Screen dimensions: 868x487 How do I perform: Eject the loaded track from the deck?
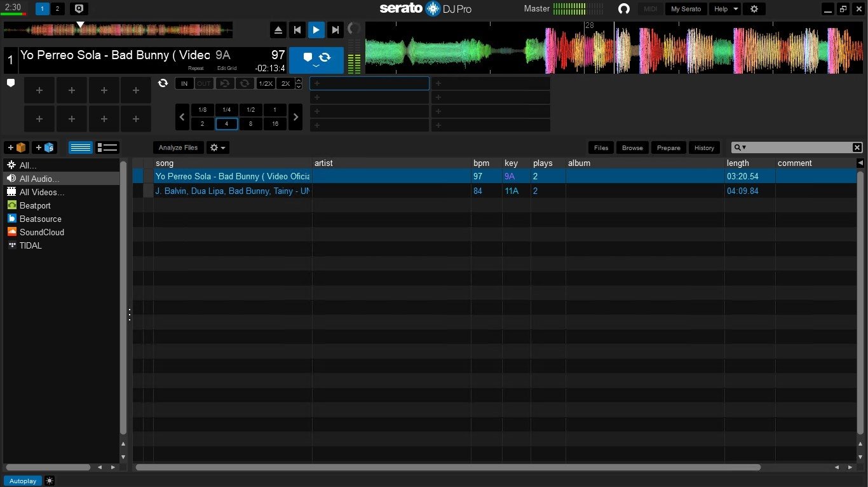278,29
